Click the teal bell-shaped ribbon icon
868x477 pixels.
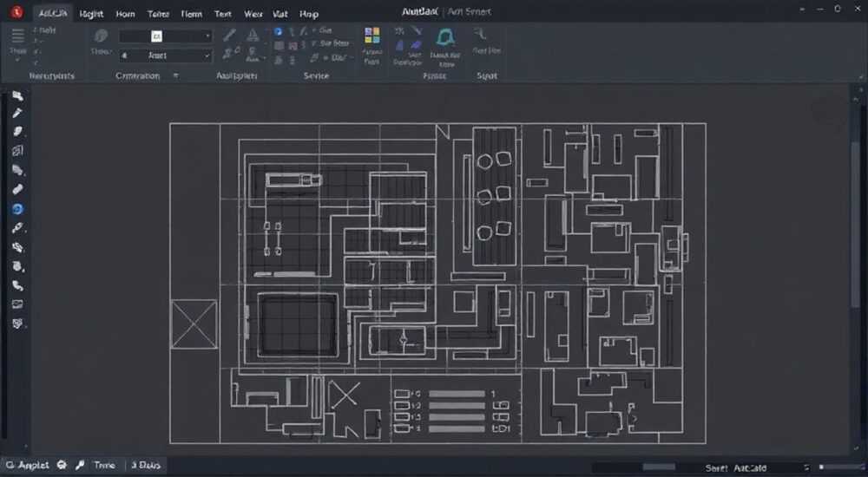point(445,37)
